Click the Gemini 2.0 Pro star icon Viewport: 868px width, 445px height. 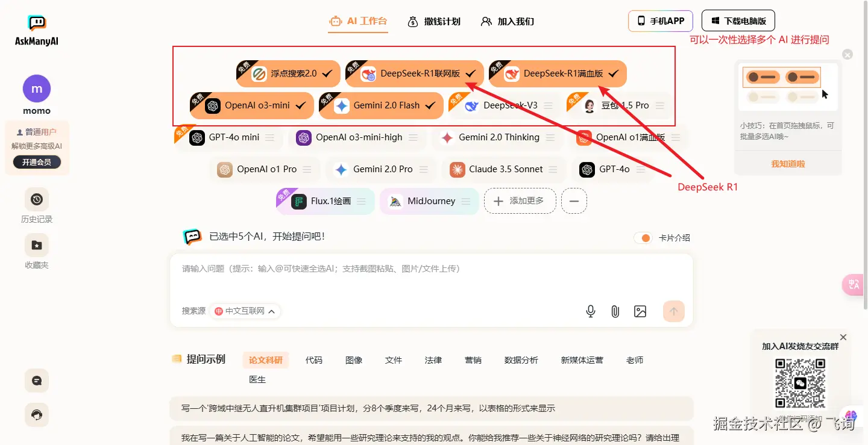pyautogui.click(x=341, y=170)
